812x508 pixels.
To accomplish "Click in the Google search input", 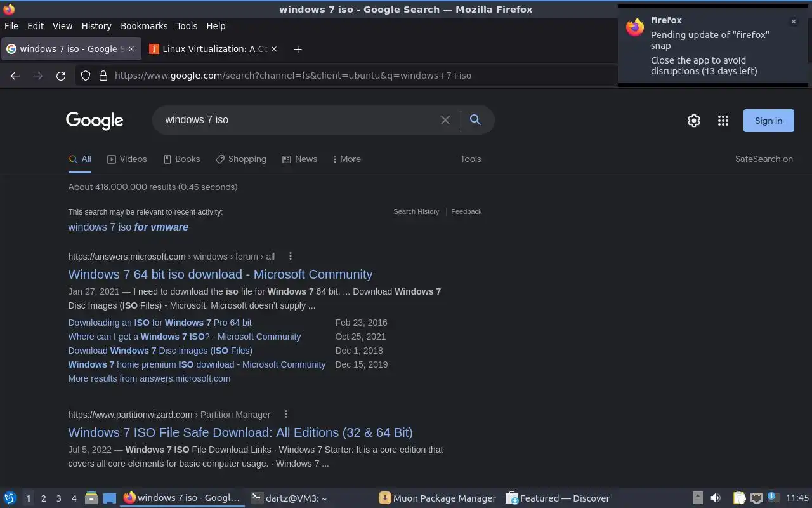I will tap(298, 119).
